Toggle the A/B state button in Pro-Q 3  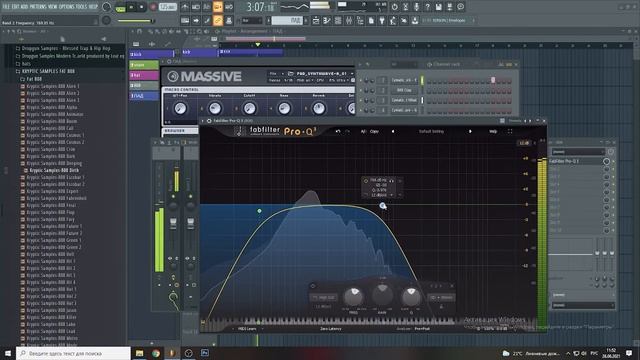coord(363,131)
